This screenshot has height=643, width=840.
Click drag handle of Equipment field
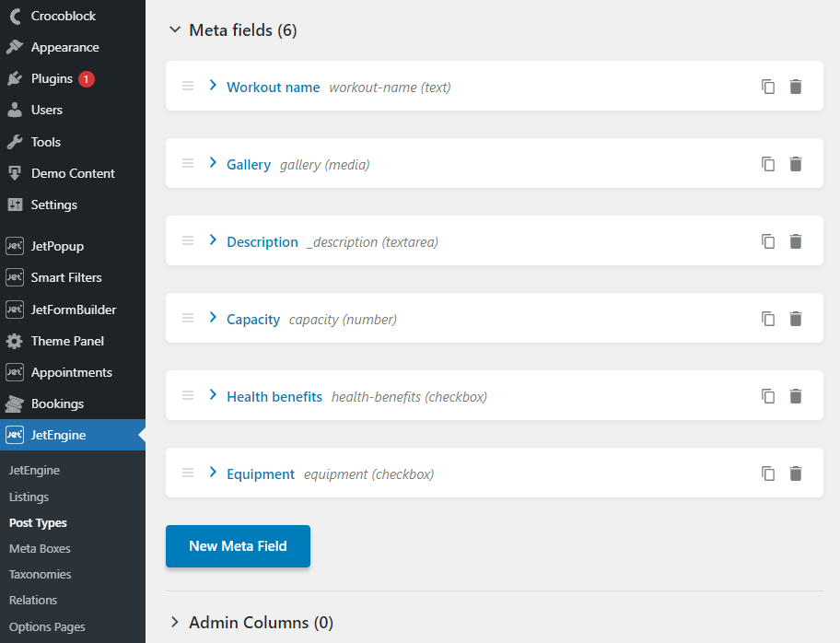[188, 473]
